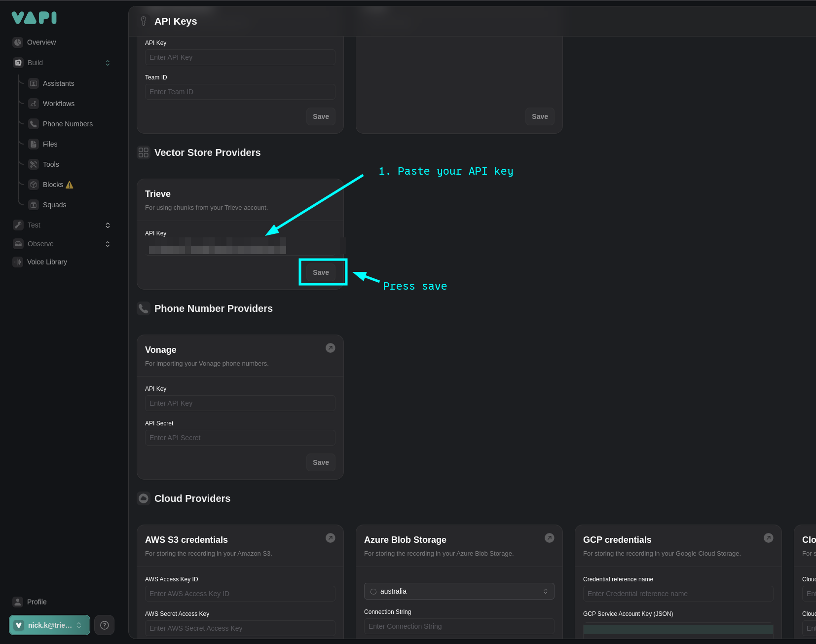Viewport: 816px width, 644px height.
Task: Open Blocks in the sidebar
Action: tap(53, 185)
